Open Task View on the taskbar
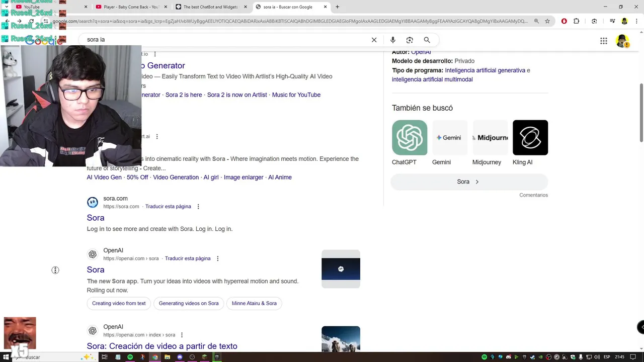This screenshot has width=644, height=362. coord(105,357)
